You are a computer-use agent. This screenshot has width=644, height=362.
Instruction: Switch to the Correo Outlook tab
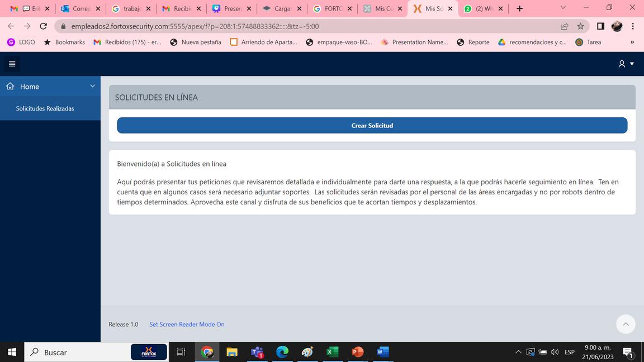pyautogui.click(x=80, y=8)
